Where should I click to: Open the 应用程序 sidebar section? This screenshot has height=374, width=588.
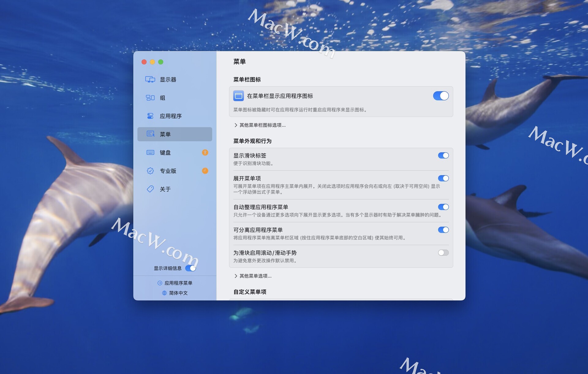pyautogui.click(x=171, y=116)
